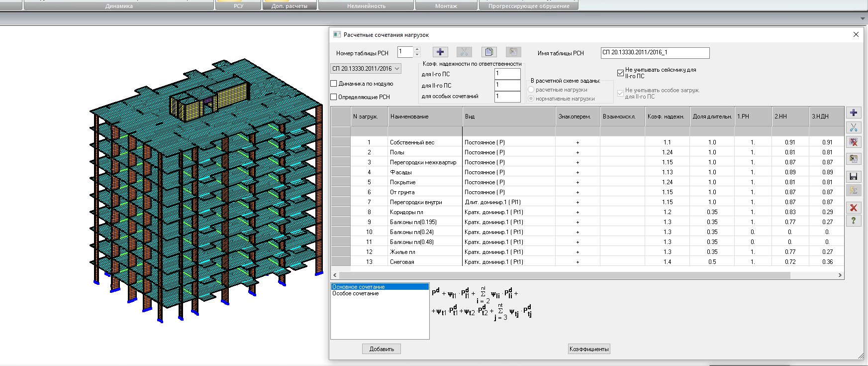Select the Собственный вес row name
This screenshot has width=868, height=366.
pos(425,142)
